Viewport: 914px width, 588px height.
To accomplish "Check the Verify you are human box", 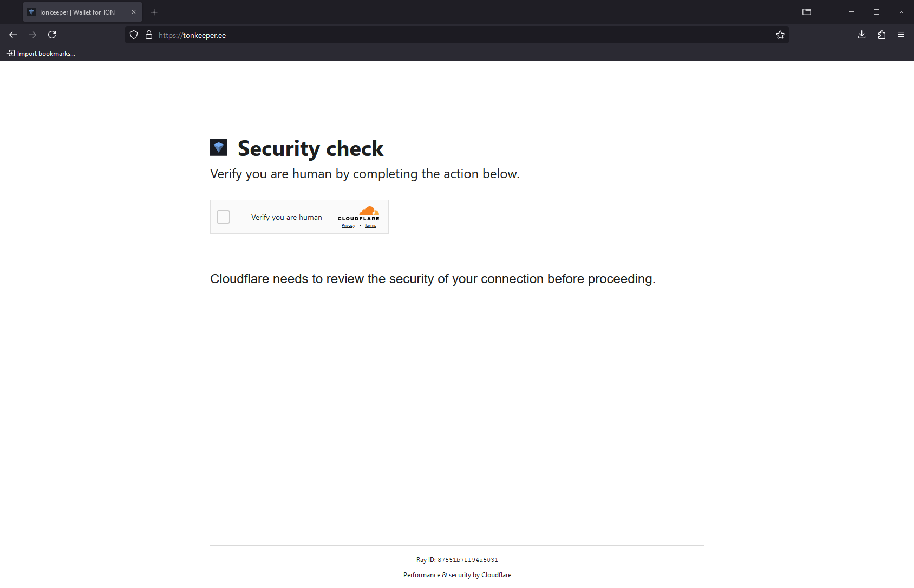I will (x=223, y=217).
